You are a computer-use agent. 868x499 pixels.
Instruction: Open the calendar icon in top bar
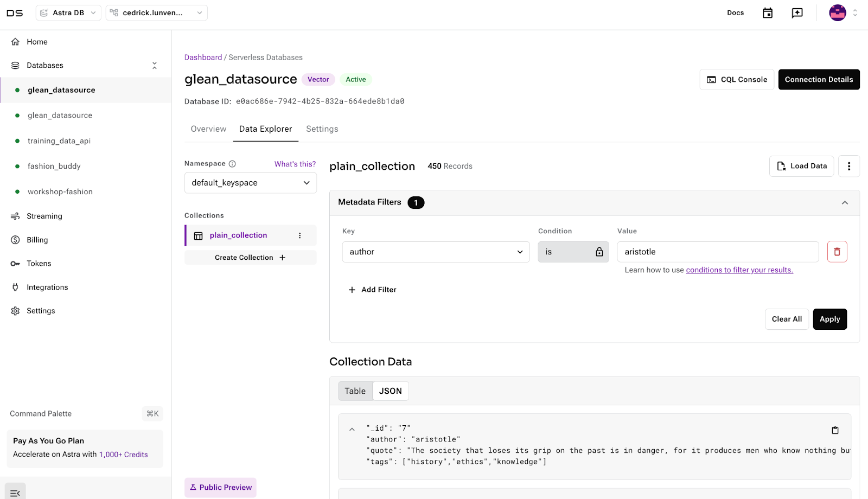(x=768, y=13)
